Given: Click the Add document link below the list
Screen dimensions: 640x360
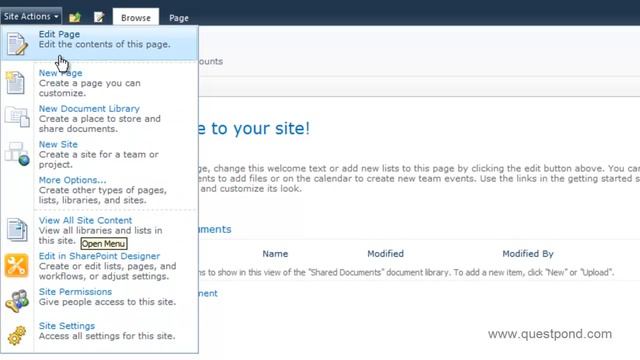Looking at the screenshot, I should click(208, 293).
